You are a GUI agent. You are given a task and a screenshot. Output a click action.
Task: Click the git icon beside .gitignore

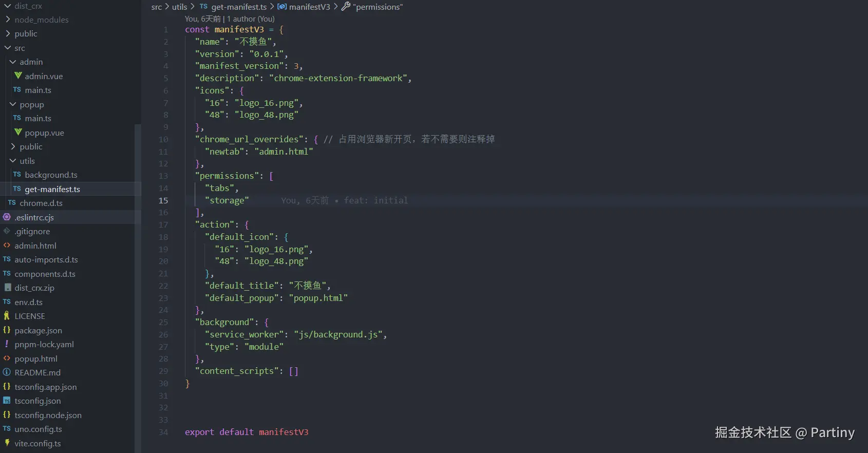[x=7, y=231]
